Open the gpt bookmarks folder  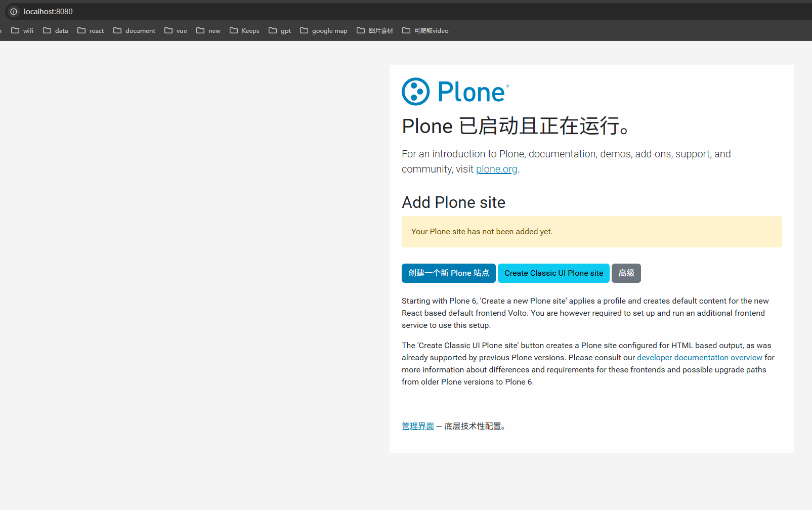pos(280,30)
